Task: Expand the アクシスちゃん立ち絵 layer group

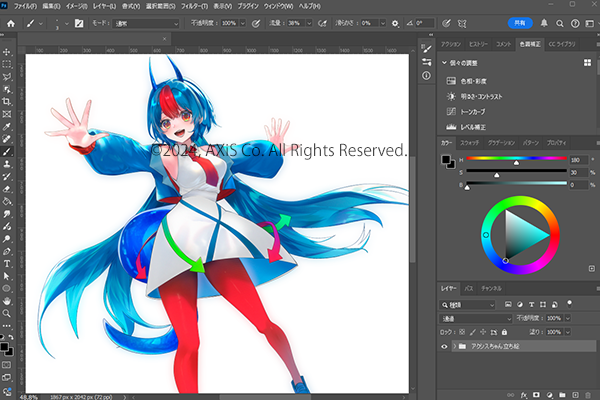Action: click(455, 346)
